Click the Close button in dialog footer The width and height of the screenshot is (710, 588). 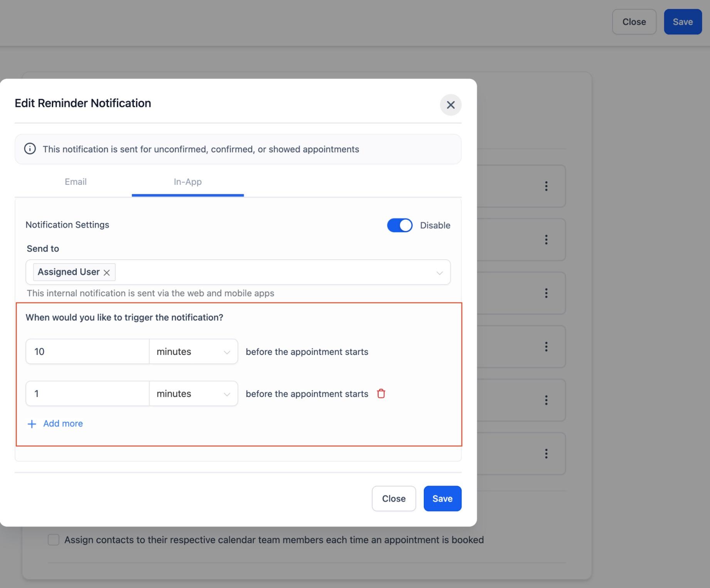pyautogui.click(x=394, y=498)
